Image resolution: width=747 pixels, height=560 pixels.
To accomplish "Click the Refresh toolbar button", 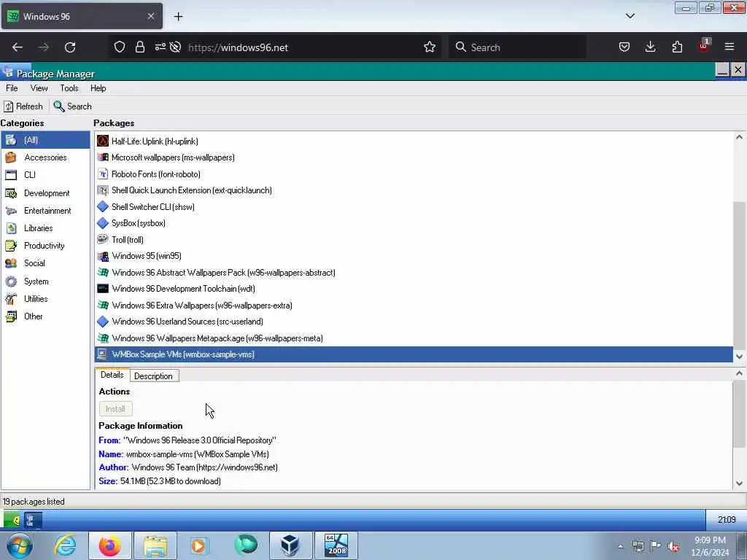I will click(23, 106).
